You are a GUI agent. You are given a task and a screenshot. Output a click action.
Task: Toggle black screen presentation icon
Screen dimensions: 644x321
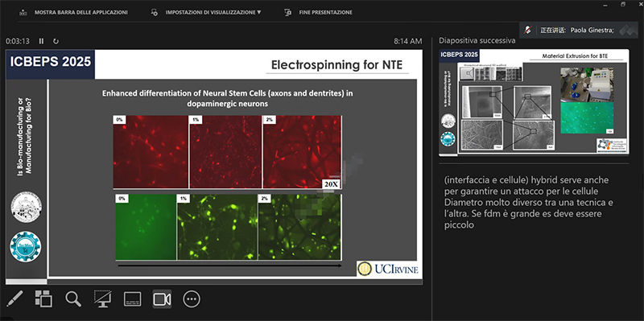(x=103, y=299)
